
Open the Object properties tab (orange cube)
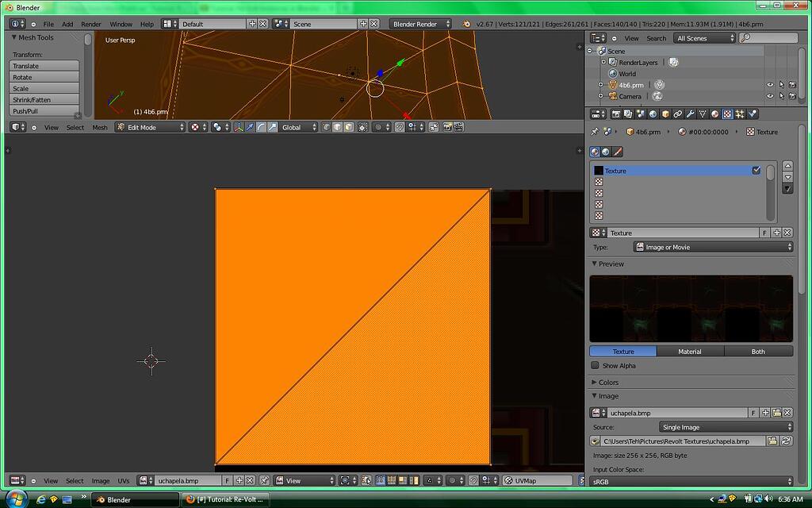pyautogui.click(x=665, y=114)
